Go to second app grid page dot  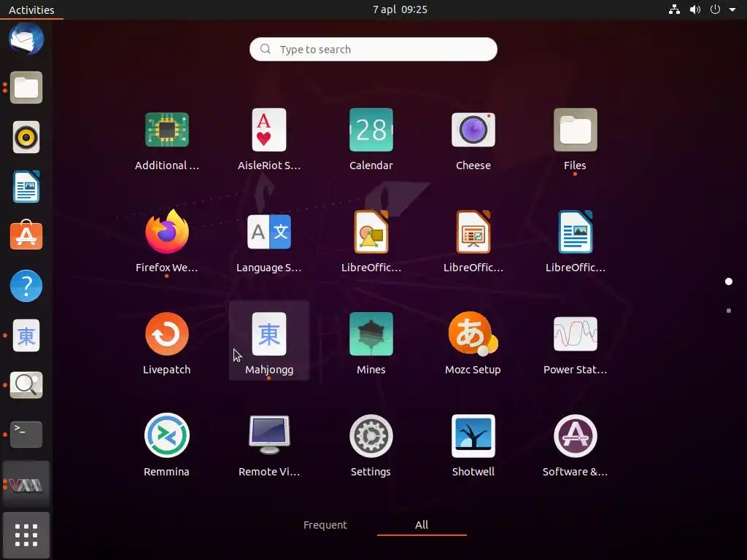pos(729,311)
